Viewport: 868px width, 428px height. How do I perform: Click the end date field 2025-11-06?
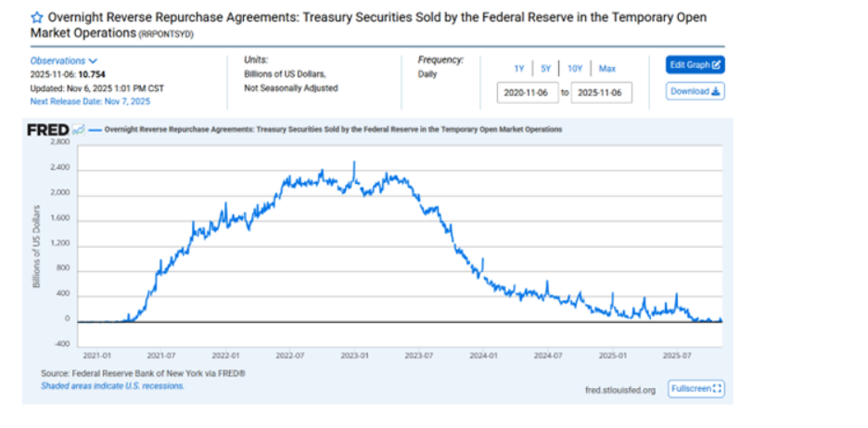tap(602, 93)
